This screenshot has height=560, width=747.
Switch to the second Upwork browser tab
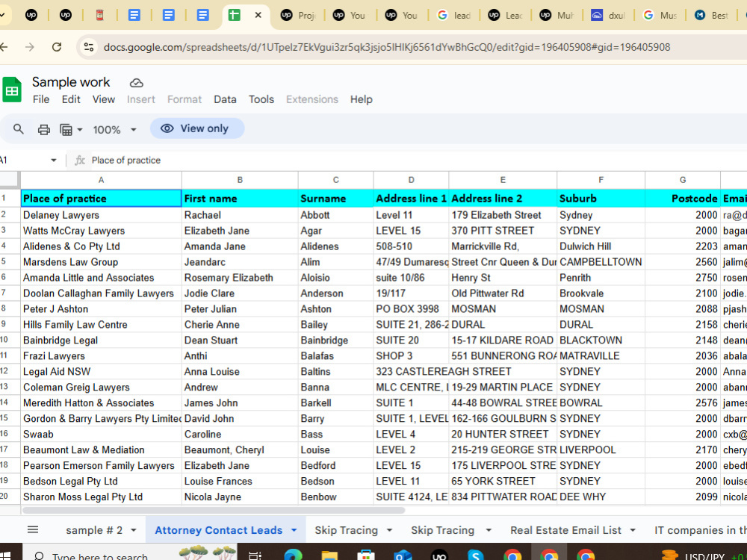tap(66, 15)
